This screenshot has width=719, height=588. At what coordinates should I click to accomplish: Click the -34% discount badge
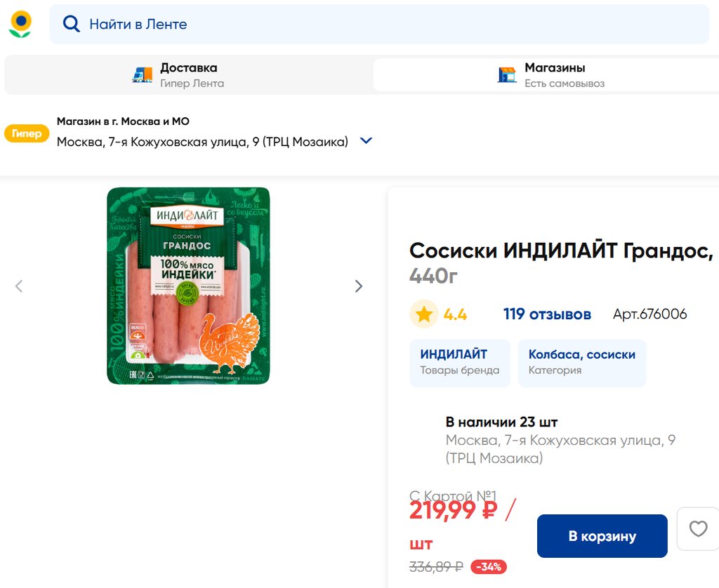489,567
